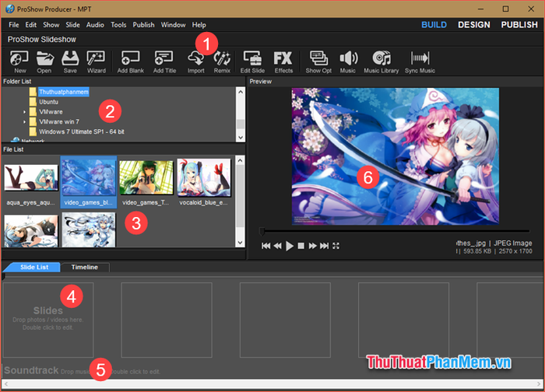Select the video_games_bl... thumbnail

[x=89, y=182]
